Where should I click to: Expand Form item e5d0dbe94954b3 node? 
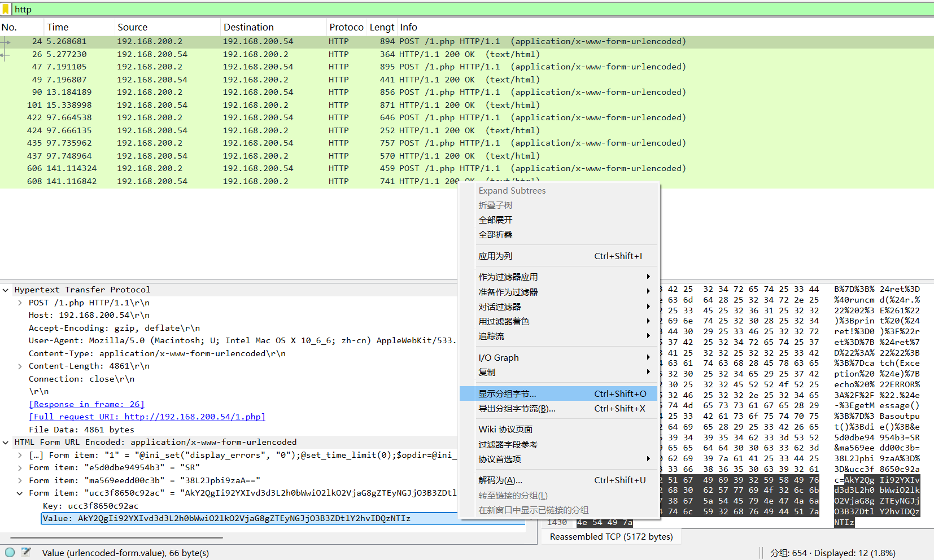coord(20,467)
